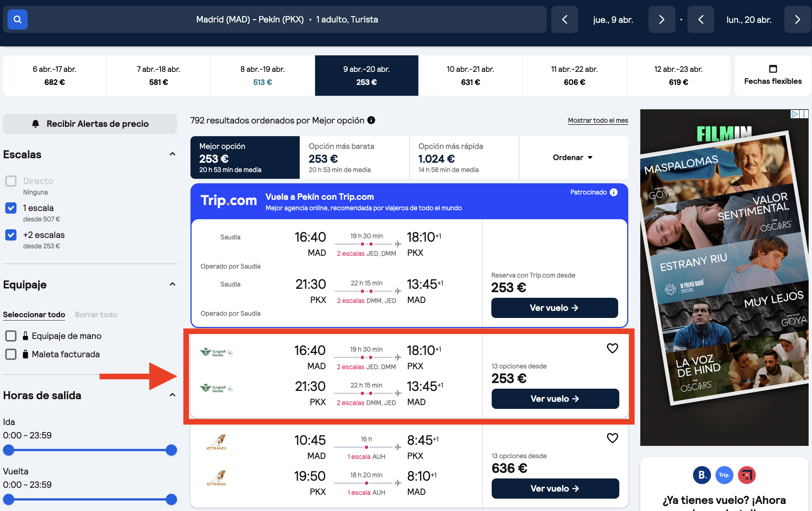Screen dimensions: 812x511
Task: Click the heart icon on the Etihad flight
Action: tap(612, 438)
